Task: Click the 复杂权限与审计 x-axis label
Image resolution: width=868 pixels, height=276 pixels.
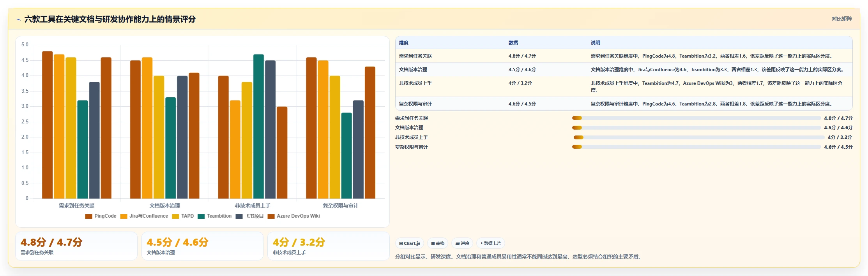Action: pos(340,206)
